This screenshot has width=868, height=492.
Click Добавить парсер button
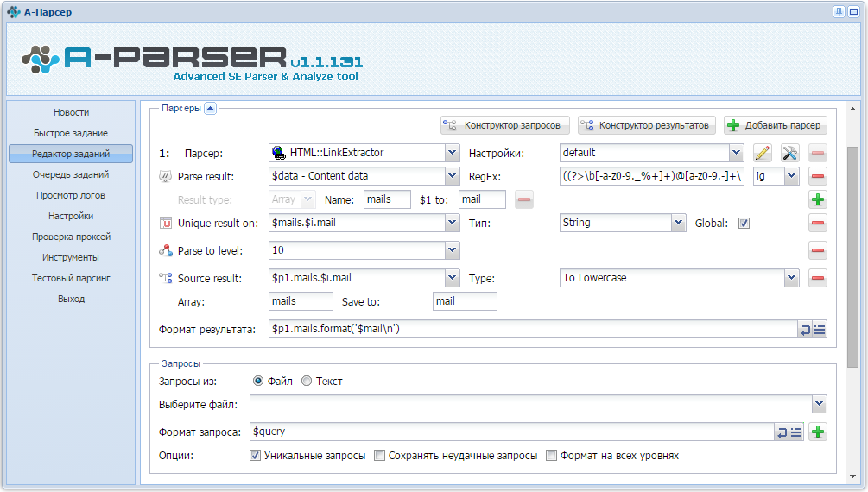coord(775,126)
